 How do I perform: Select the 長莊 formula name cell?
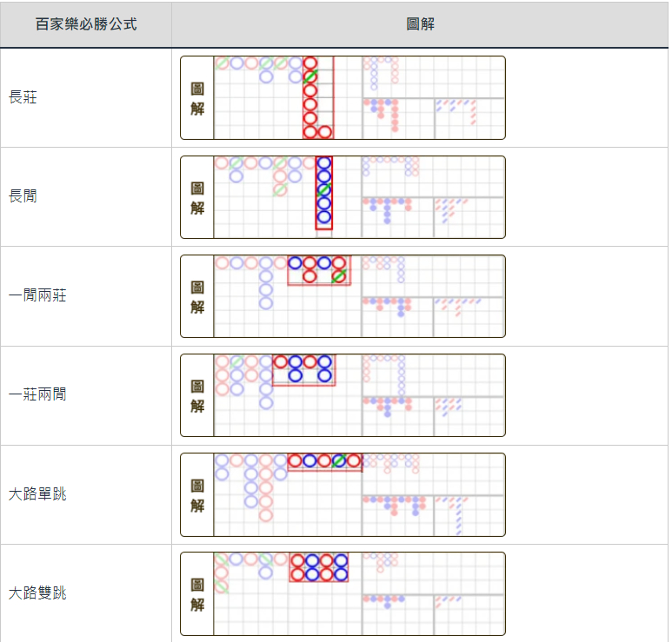pos(23,97)
